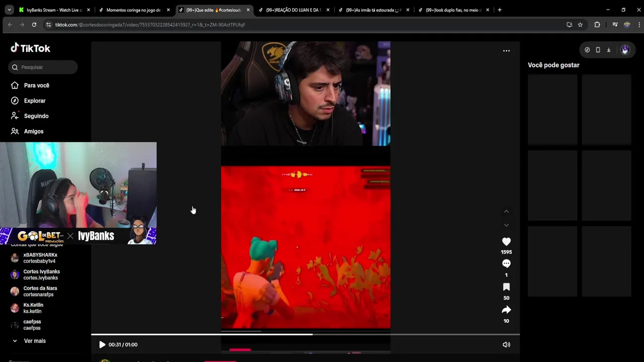Open the Explorar page
This screenshot has width=644, height=362.
pyautogui.click(x=35, y=101)
